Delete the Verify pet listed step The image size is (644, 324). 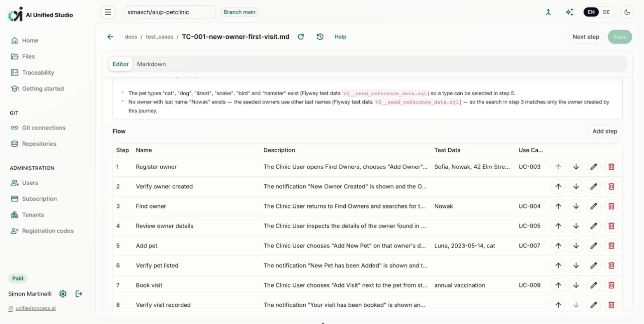611,266
